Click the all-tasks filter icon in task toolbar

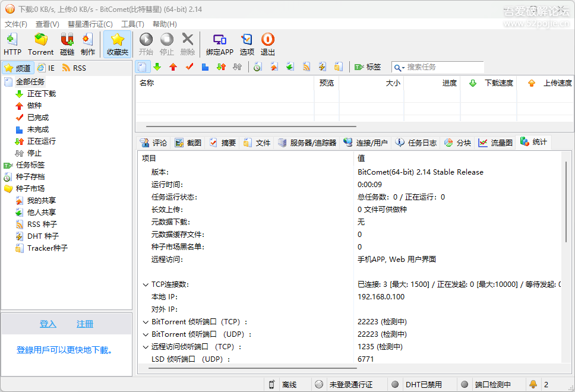(143, 67)
